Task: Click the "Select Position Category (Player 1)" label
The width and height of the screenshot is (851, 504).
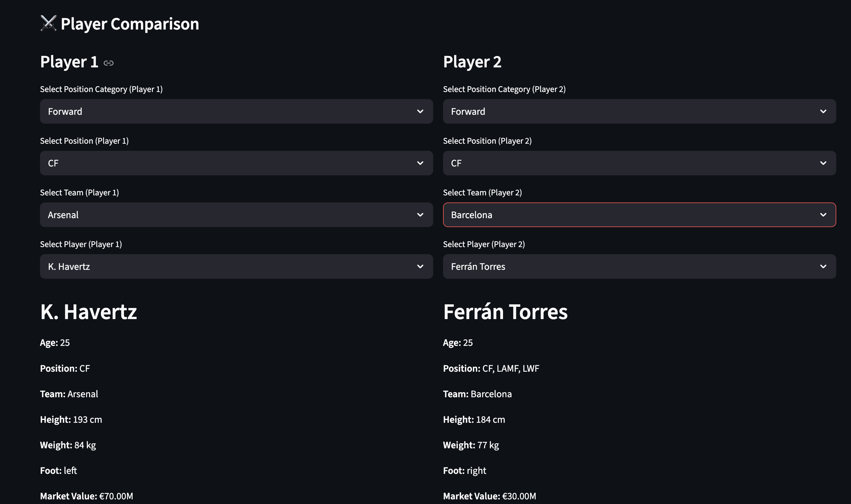Action: [x=101, y=89]
